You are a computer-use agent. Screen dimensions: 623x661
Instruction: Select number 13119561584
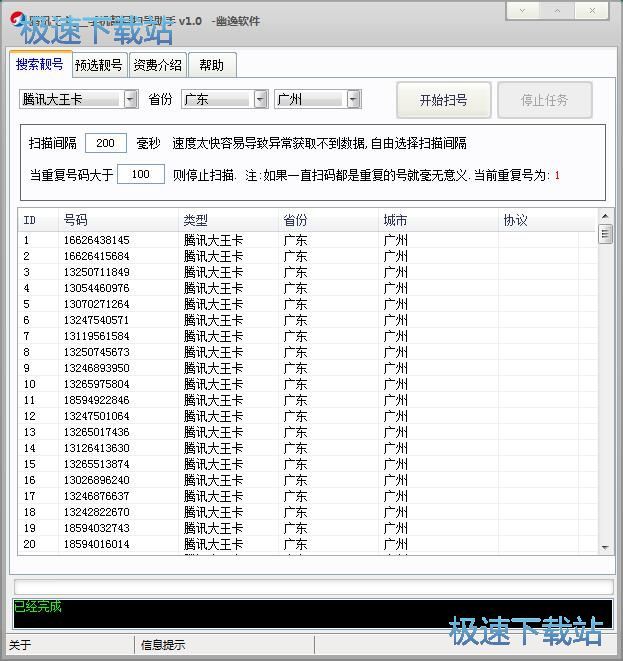97,336
